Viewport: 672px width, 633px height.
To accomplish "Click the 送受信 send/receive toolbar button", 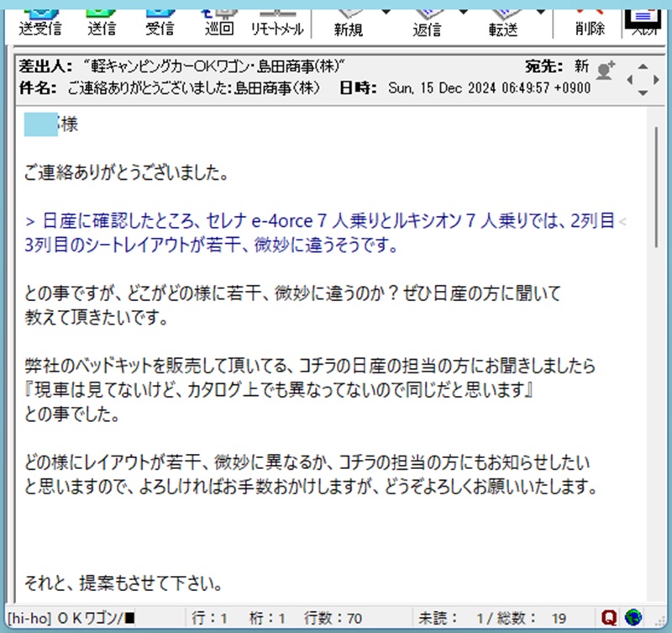I will (39, 24).
